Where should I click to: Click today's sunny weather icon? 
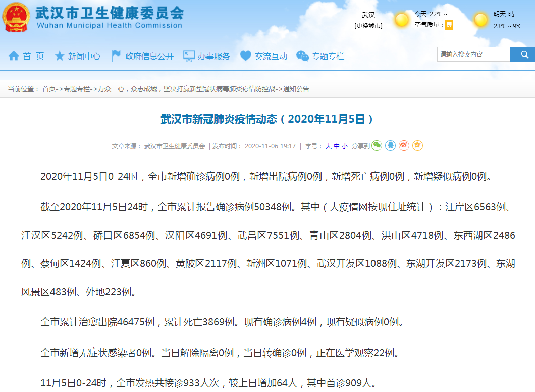[402, 20]
